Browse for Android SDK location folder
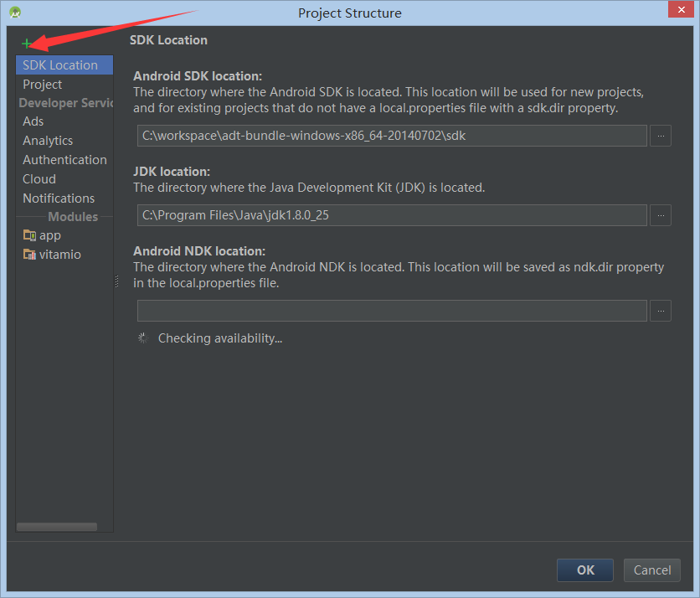Viewport: 700px width, 598px height. (661, 136)
